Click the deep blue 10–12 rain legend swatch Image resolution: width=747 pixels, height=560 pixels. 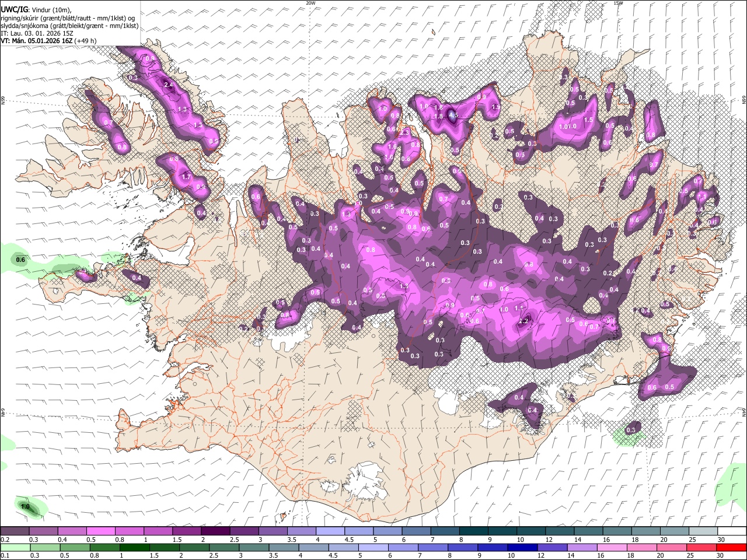pos(522,547)
